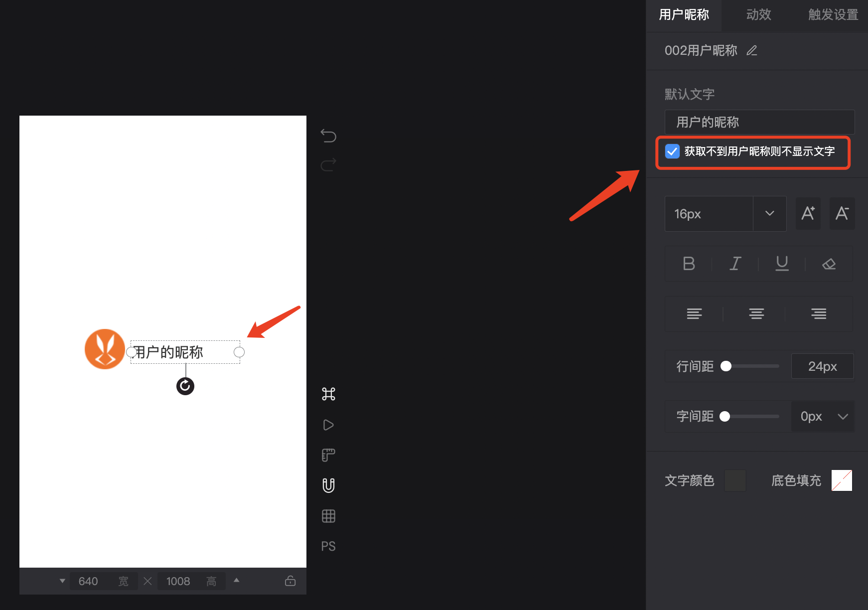Increase font size with A+ icon
The width and height of the screenshot is (868, 610).
point(808,213)
